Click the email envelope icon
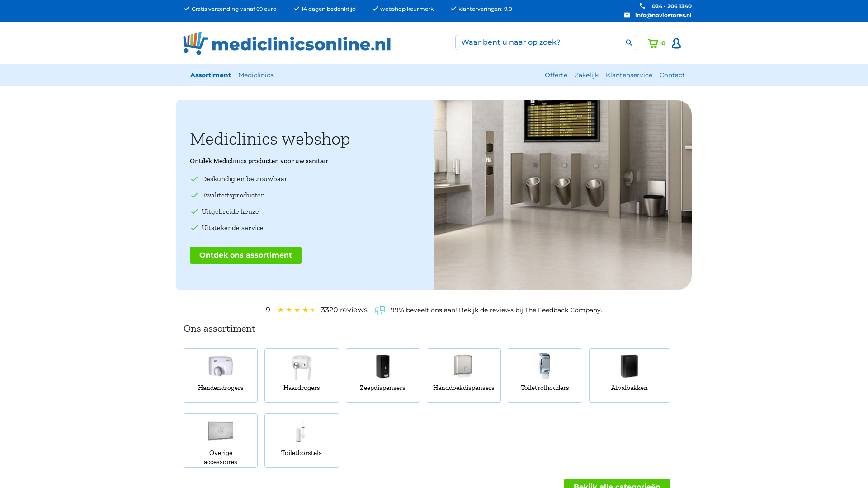Screen dimensions: 868x488 click(x=627, y=15)
